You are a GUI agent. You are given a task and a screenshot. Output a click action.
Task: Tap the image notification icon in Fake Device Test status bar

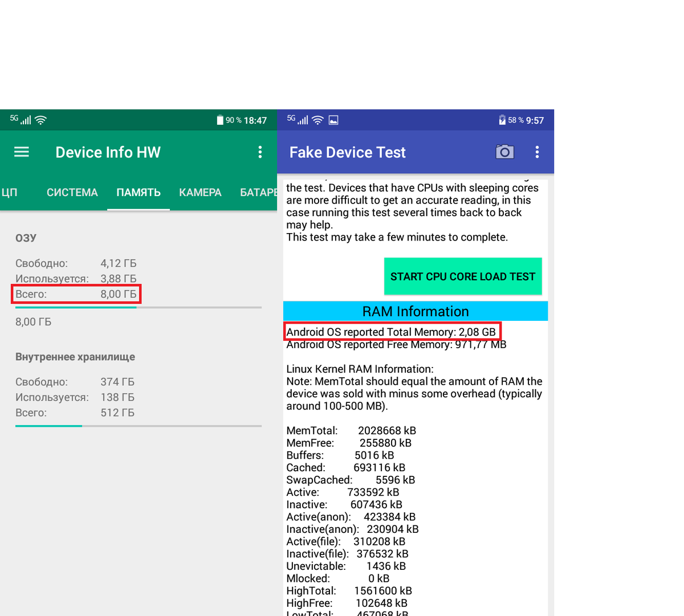tap(334, 120)
